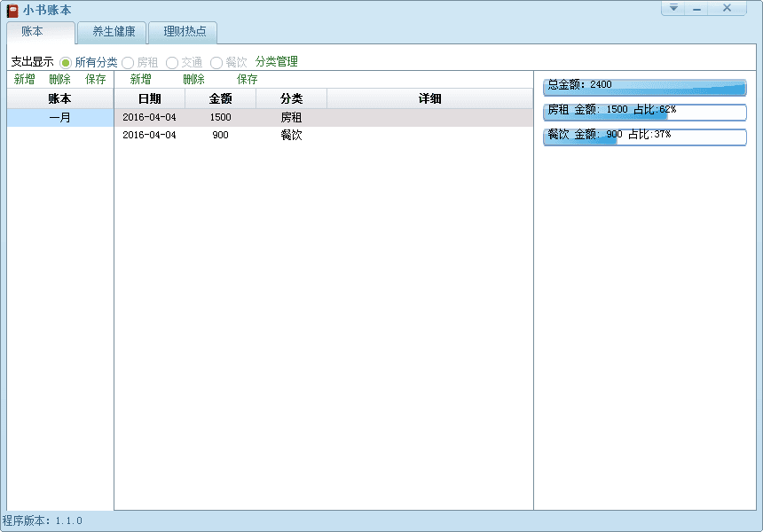Click the 小书账本 app icon in title bar
The image size is (763, 532).
pos(12,11)
